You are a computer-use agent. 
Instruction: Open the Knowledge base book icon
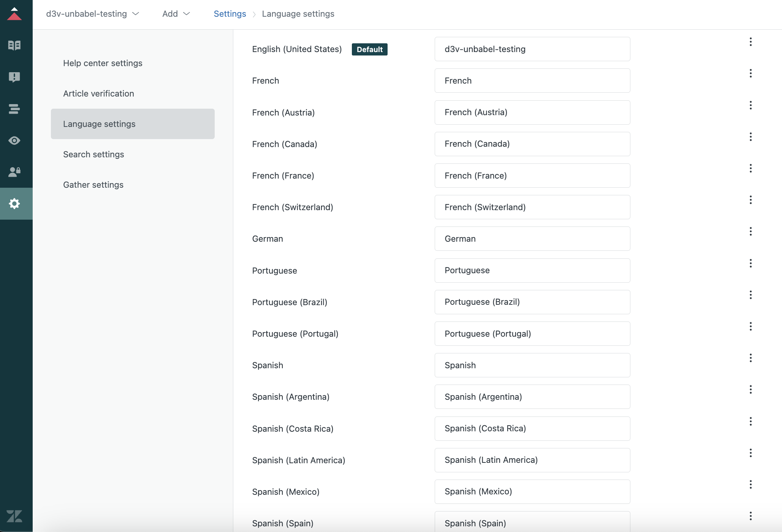(14, 46)
